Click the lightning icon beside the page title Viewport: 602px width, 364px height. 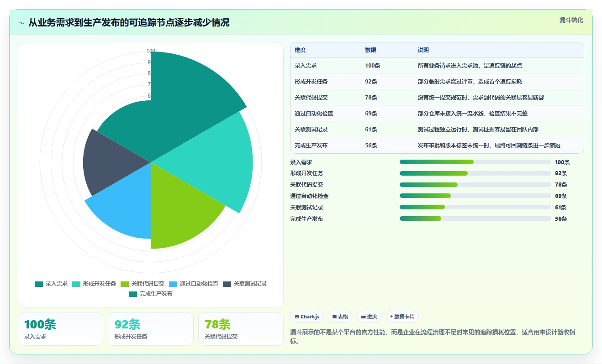(22, 23)
